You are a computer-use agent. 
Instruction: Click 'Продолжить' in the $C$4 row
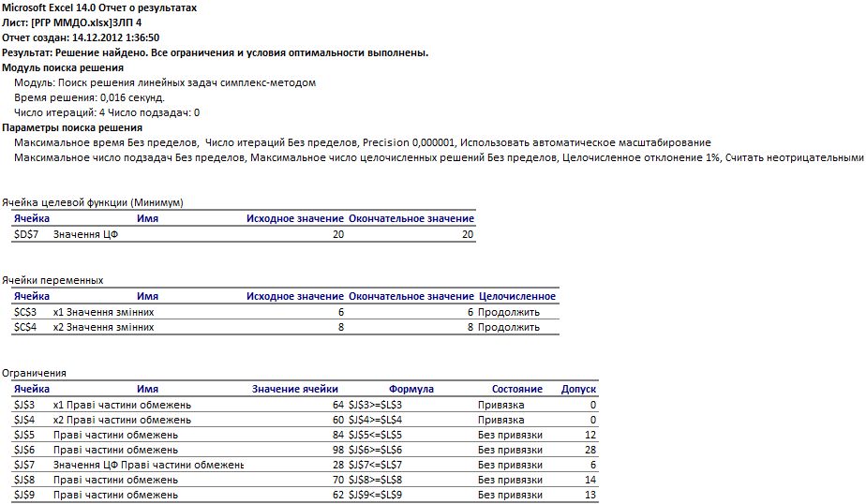(x=509, y=327)
